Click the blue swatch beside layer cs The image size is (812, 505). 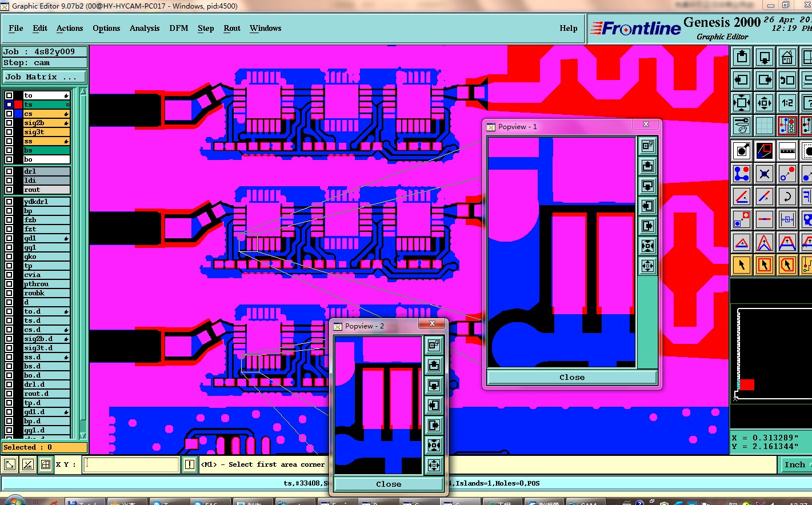point(18,114)
